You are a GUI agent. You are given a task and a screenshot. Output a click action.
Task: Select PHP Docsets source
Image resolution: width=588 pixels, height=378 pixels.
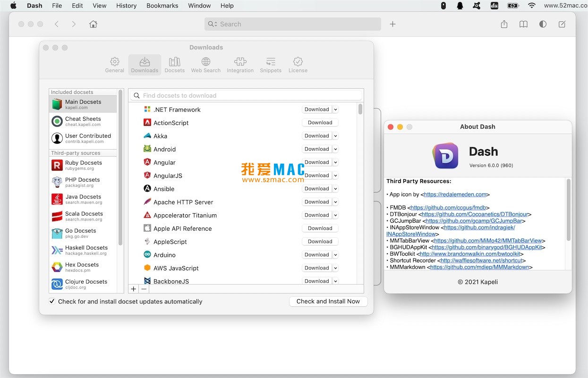[83, 182]
